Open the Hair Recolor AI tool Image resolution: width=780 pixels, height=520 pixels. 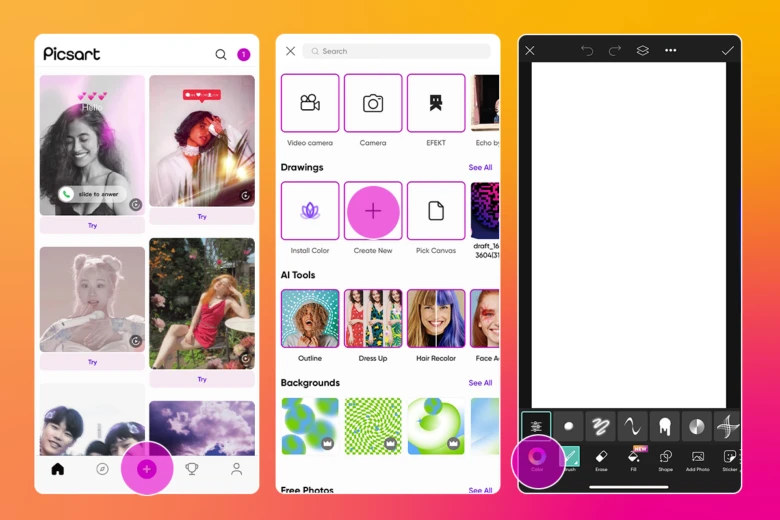click(436, 319)
